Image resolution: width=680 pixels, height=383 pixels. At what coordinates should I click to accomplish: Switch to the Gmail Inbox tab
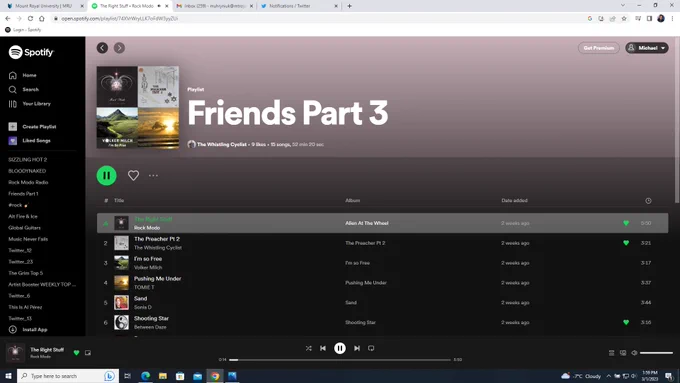214,6
